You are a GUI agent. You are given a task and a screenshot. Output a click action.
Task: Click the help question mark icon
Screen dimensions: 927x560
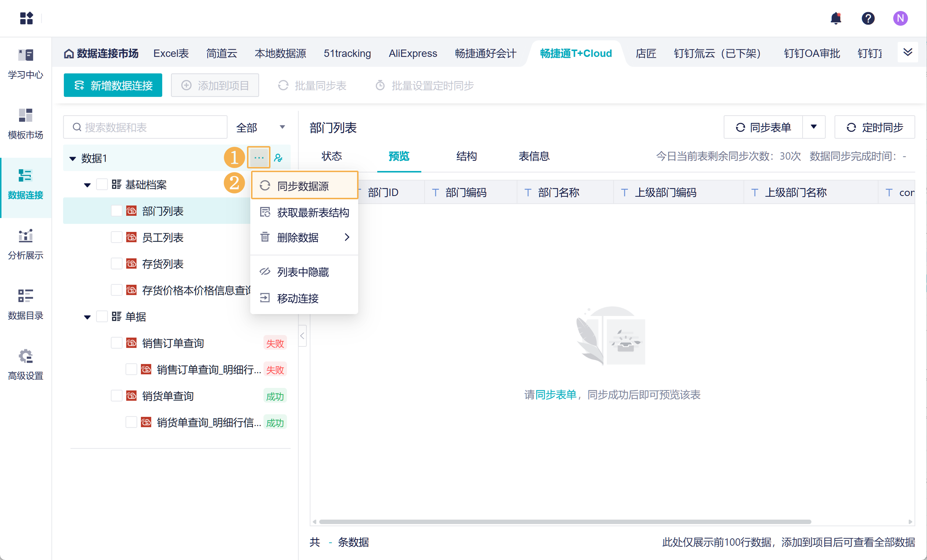pyautogui.click(x=868, y=18)
